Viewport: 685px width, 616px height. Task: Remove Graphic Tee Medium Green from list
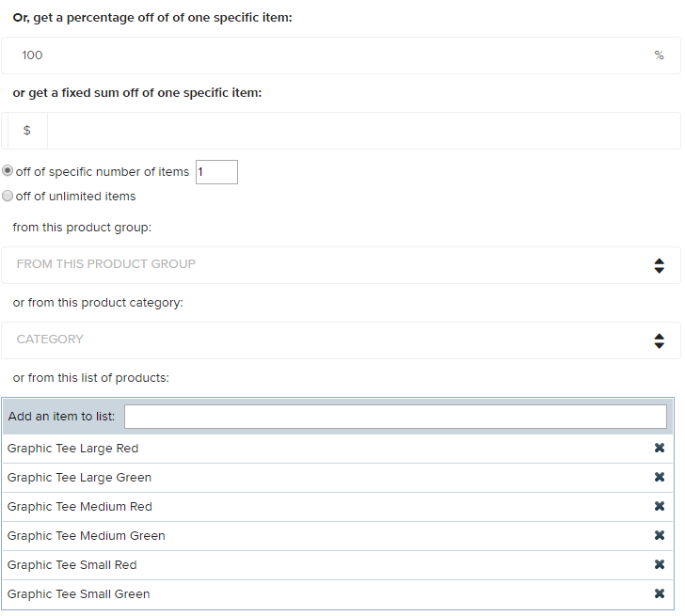click(660, 535)
